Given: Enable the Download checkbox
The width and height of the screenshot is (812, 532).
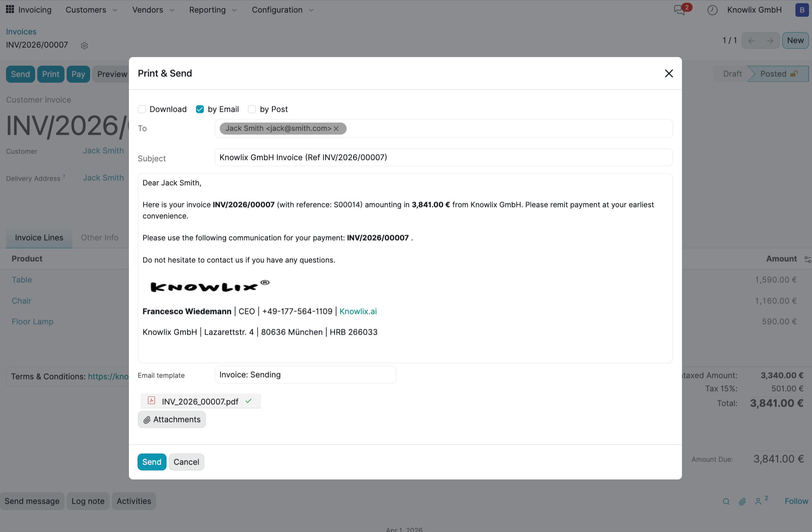Looking at the screenshot, I should tap(142, 109).
